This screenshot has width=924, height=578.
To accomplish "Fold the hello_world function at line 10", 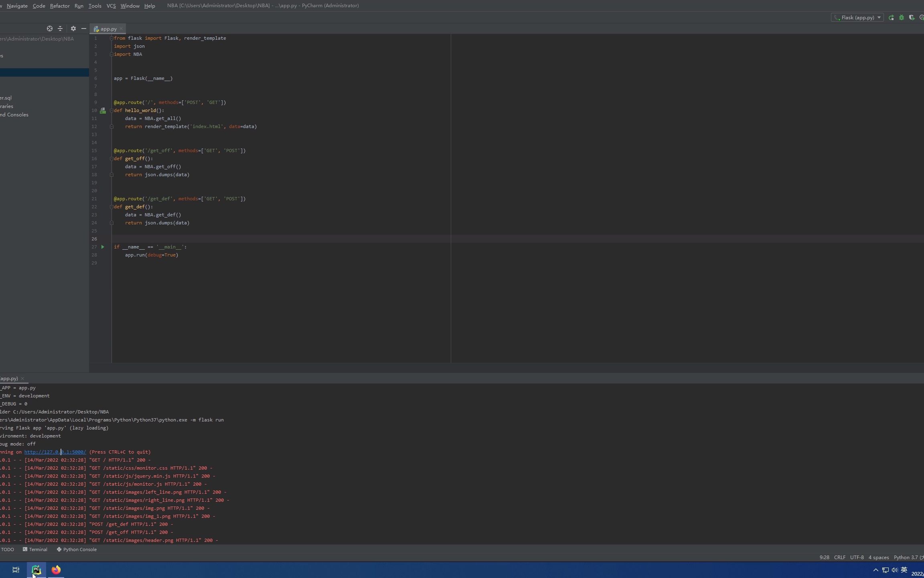I will (x=111, y=110).
